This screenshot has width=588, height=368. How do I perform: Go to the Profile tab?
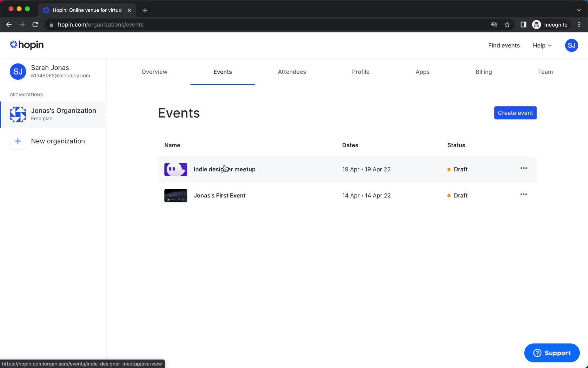click(360, 72)
